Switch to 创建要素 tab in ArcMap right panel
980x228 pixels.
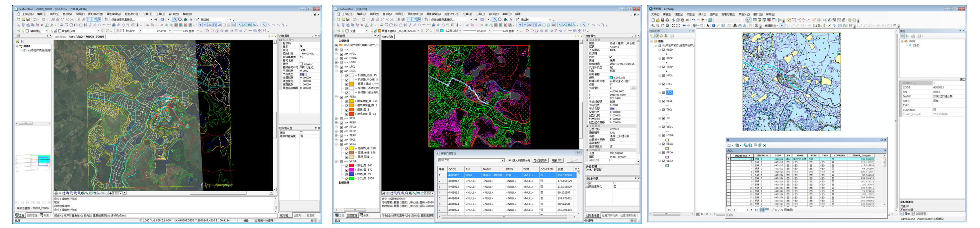pos(919,214)
